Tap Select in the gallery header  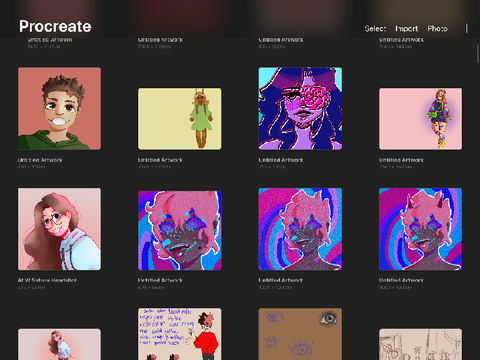pyautogui.click(x=375, y=29)
